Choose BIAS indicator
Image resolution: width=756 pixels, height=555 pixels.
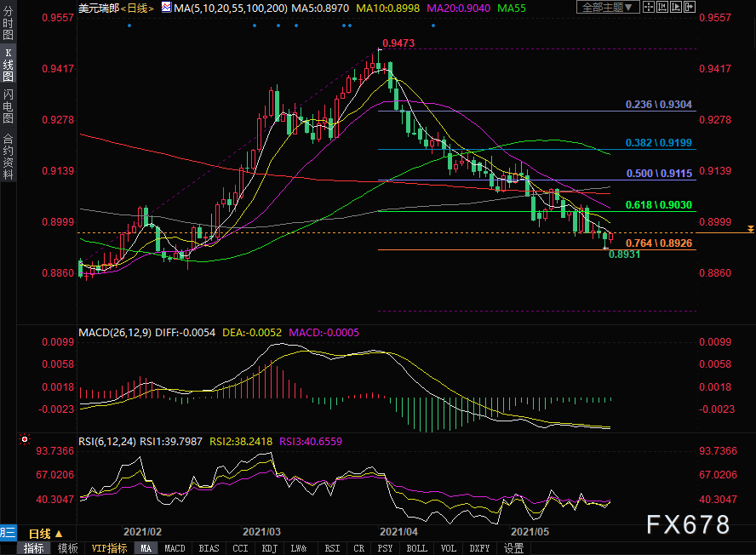pos(209,548)
